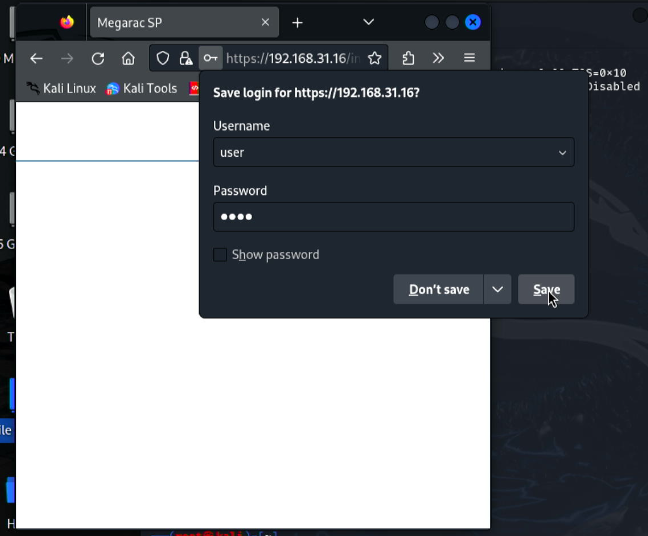Bookmark this page with the star
The width and height of the screenshot is (648, 536).
tap(374, 58)
